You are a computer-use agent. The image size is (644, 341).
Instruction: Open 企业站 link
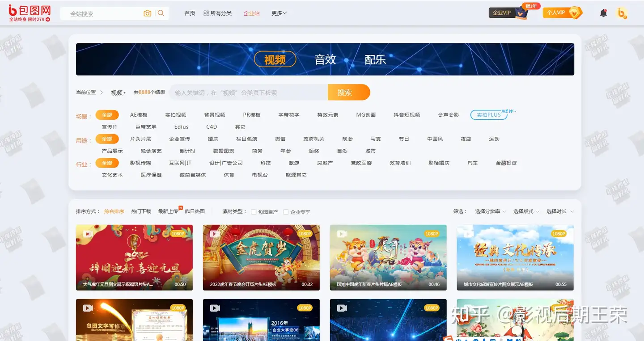[x=251, y=13]
